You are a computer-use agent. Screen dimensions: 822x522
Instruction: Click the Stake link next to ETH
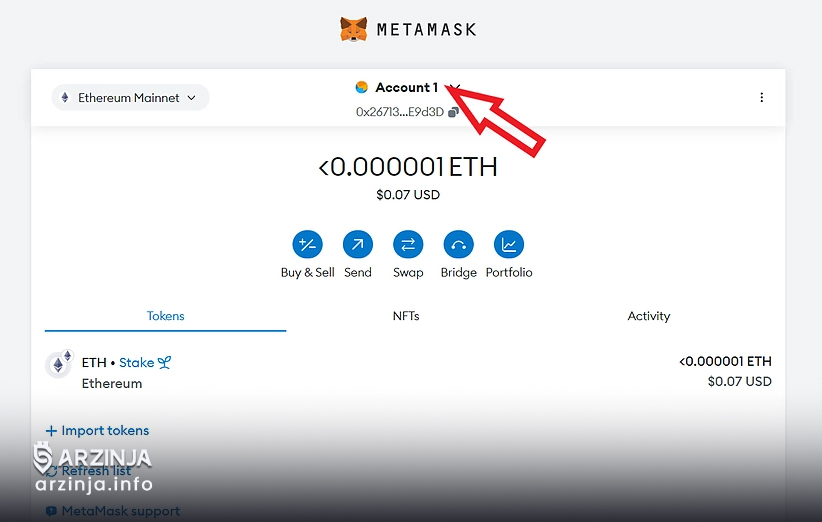pyautogui.click(x=136, y=363)
